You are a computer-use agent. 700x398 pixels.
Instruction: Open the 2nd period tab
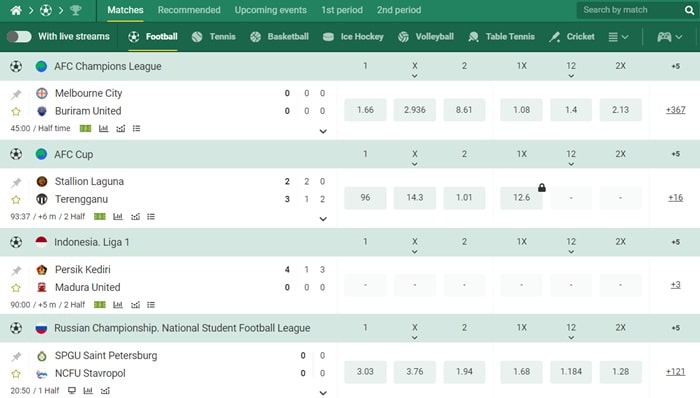pos(399,10)
